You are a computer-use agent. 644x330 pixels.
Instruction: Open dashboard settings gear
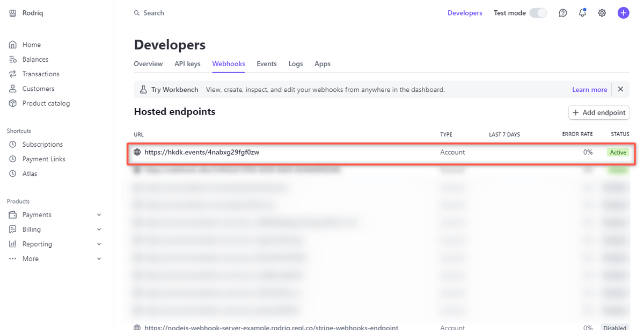602,12
